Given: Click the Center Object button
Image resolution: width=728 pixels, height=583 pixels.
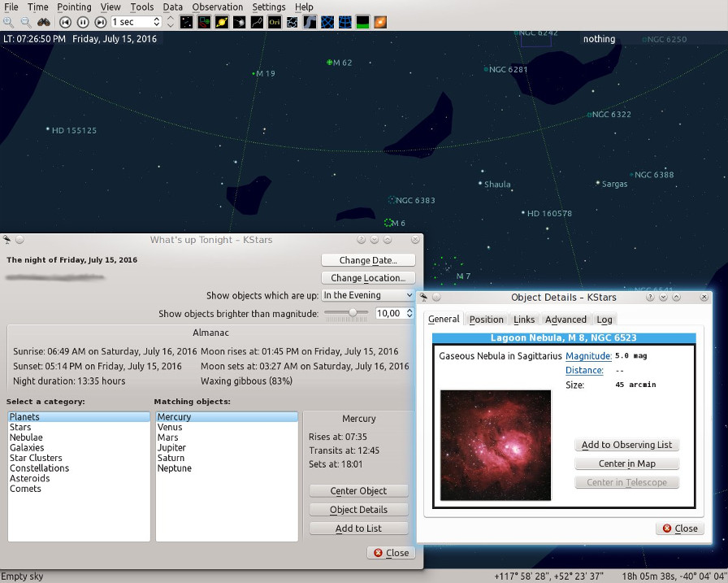Looking at the screenshot, I should (x=358, y=490).
